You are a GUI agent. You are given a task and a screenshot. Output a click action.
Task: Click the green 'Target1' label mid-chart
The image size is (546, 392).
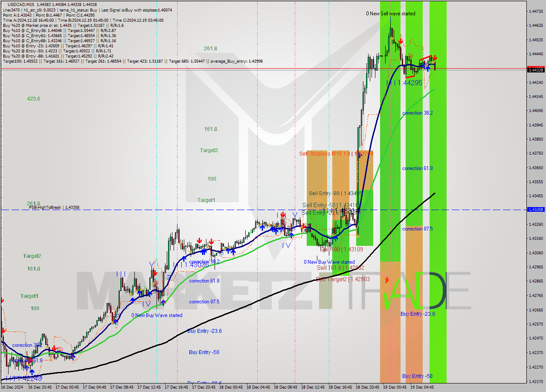(206, 200)
